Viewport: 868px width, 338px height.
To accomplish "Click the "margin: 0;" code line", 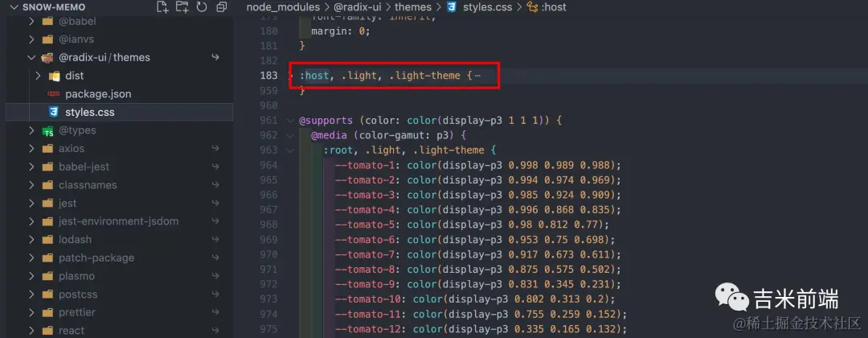I will [x=340, y=31].
